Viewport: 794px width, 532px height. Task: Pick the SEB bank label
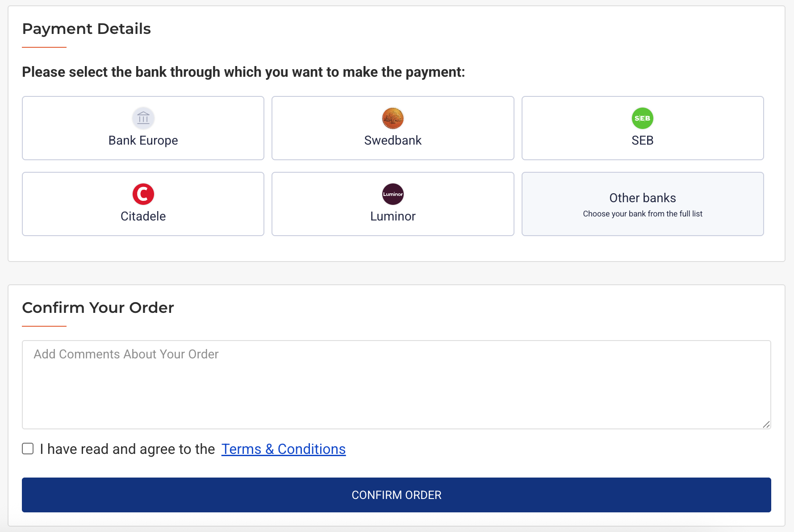643,141
